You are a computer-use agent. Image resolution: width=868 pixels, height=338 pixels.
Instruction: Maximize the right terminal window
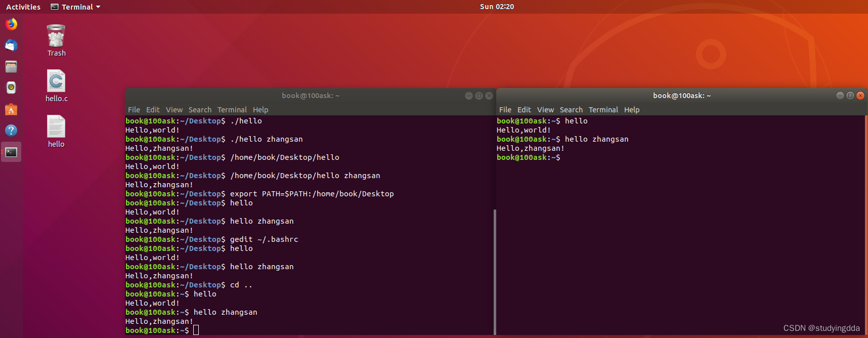click(x=850, y=96)
